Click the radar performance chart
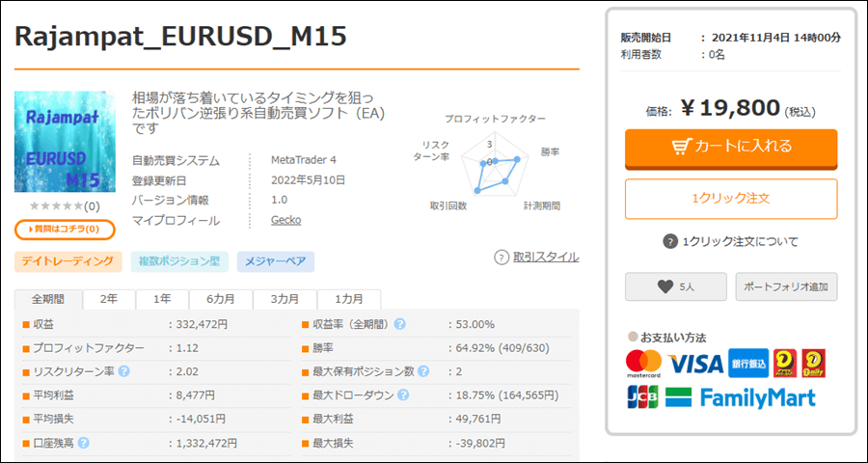Screen dimensions: 868x463 (495, 165)
